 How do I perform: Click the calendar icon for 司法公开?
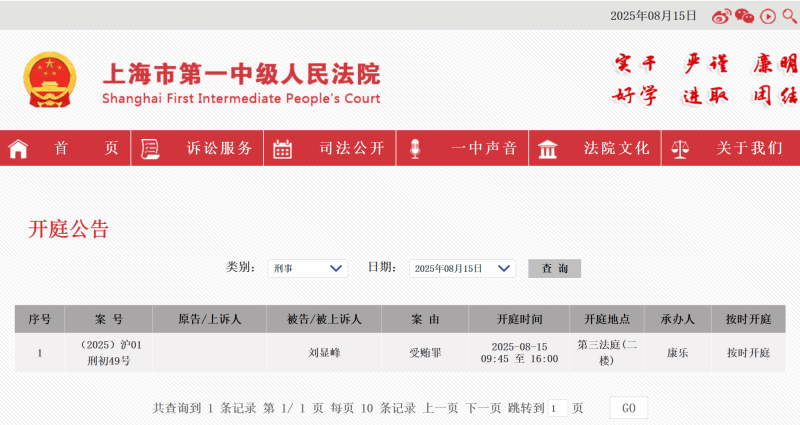283,148
